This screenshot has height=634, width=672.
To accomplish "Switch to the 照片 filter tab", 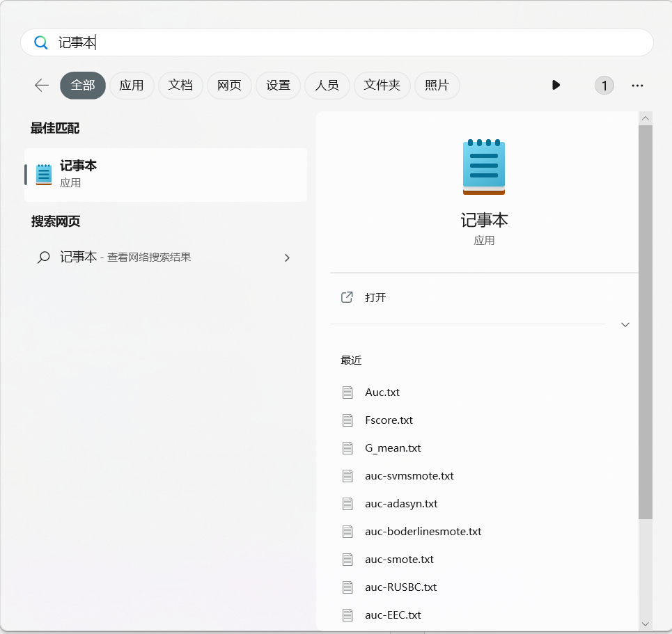I will 437,85.
